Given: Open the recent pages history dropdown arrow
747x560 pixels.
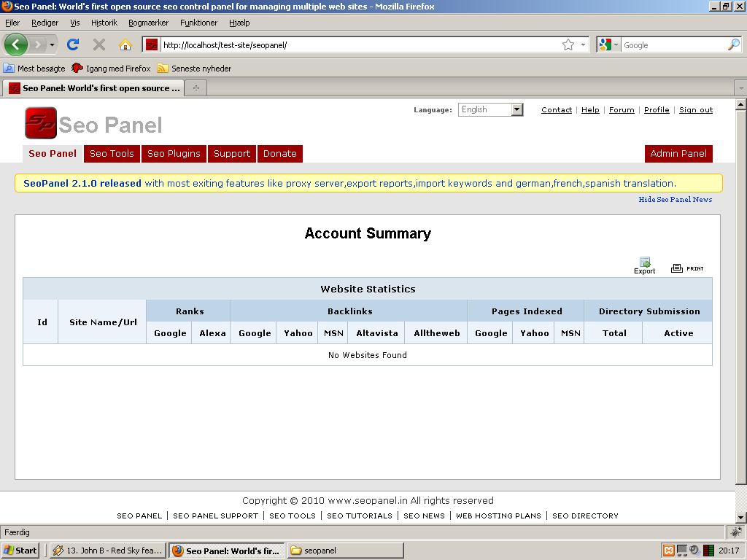Looking at the screenshot, I should [x=52, y=45].
